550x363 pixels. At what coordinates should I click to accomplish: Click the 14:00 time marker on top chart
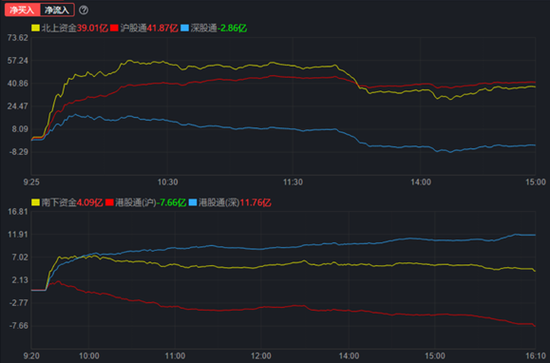pyautogui.click(x=421, y=182)
